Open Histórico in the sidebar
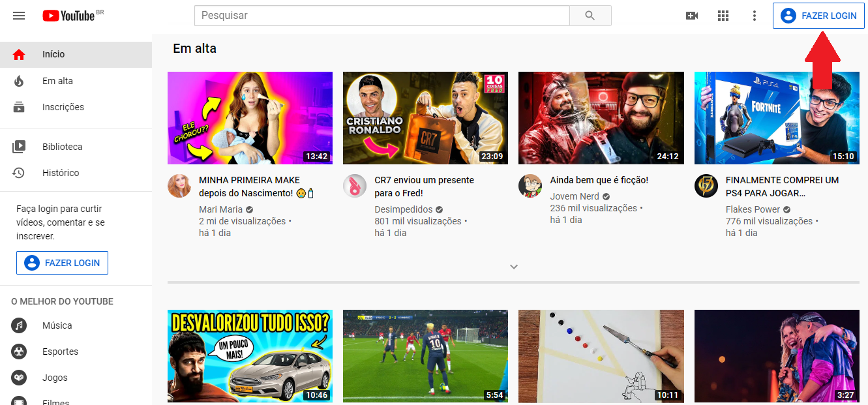 61,173
